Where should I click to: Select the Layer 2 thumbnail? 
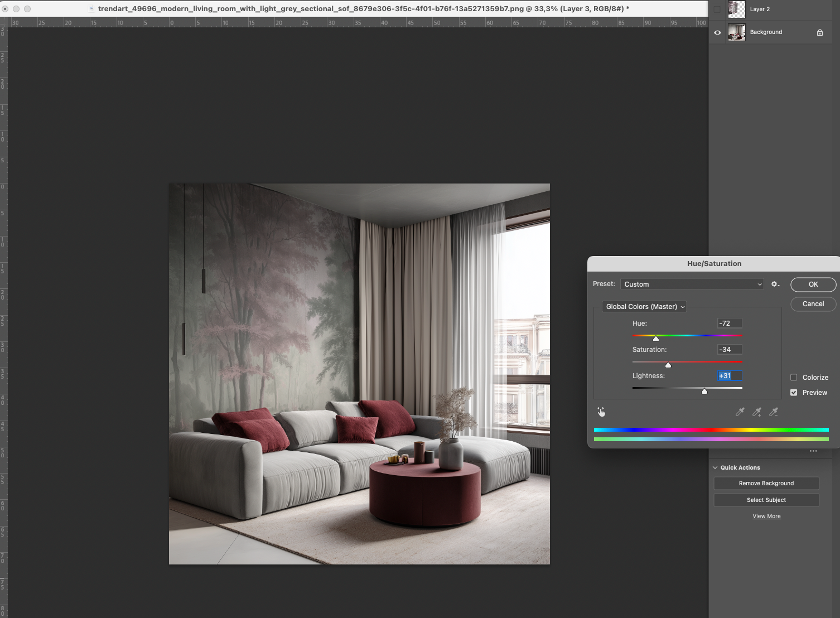click(x=737, y=9)
